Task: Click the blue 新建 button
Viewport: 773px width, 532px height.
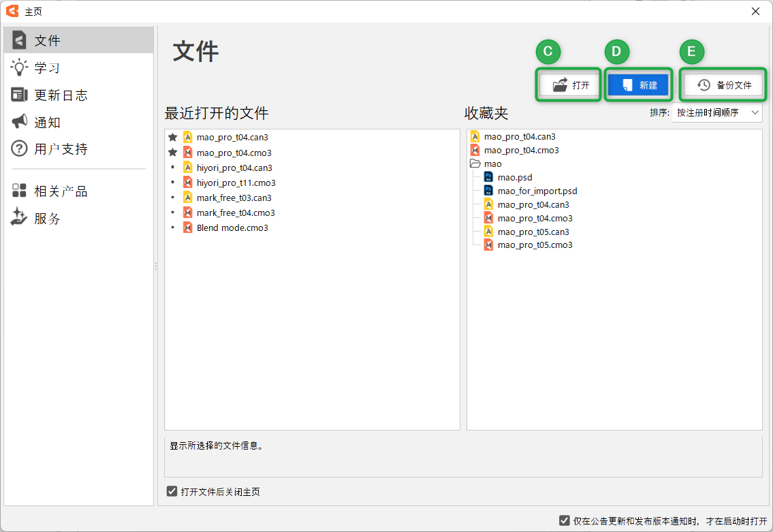Action: (x=638, y=85)
